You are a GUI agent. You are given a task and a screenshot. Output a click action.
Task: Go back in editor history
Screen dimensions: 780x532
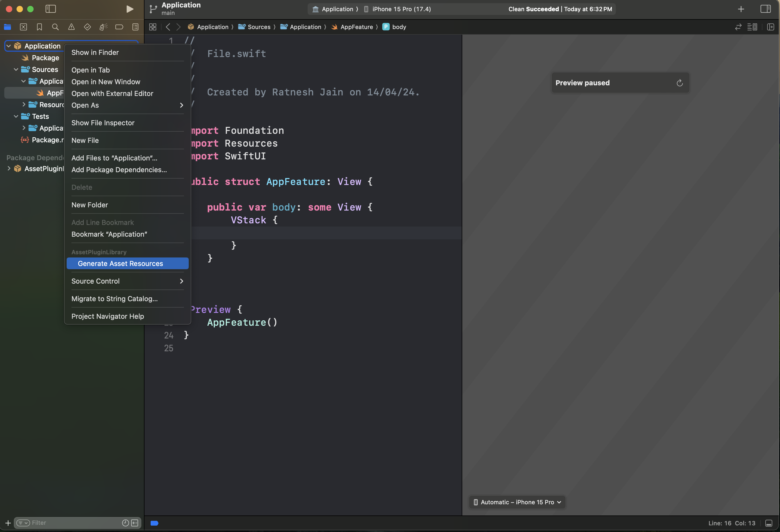[168, 27]
